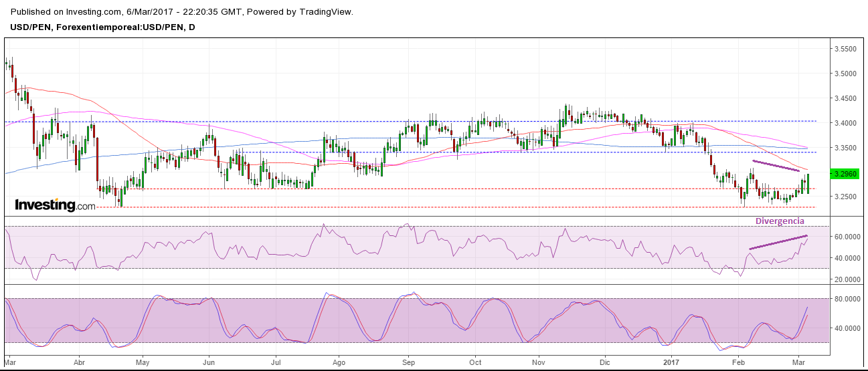Select the RSI pane 40.0000 scale label
This screenshot has width=868, height=371.
846,258
